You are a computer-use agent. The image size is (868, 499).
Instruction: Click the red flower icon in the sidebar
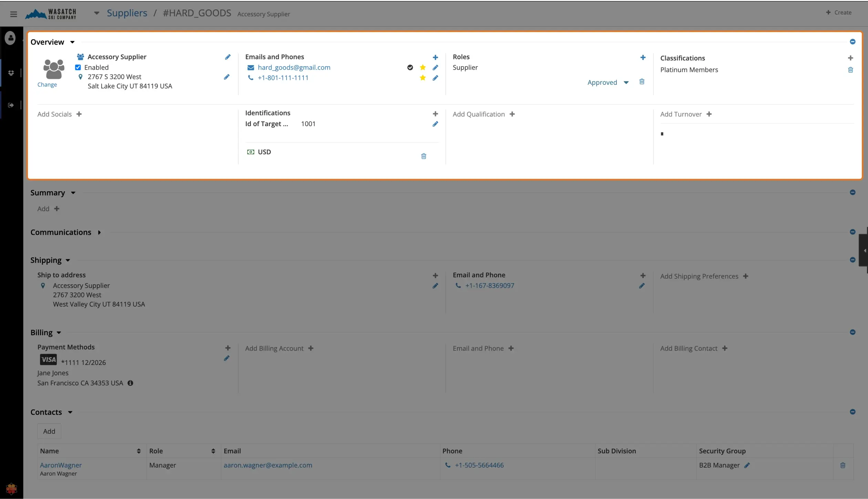coord(11,488)
